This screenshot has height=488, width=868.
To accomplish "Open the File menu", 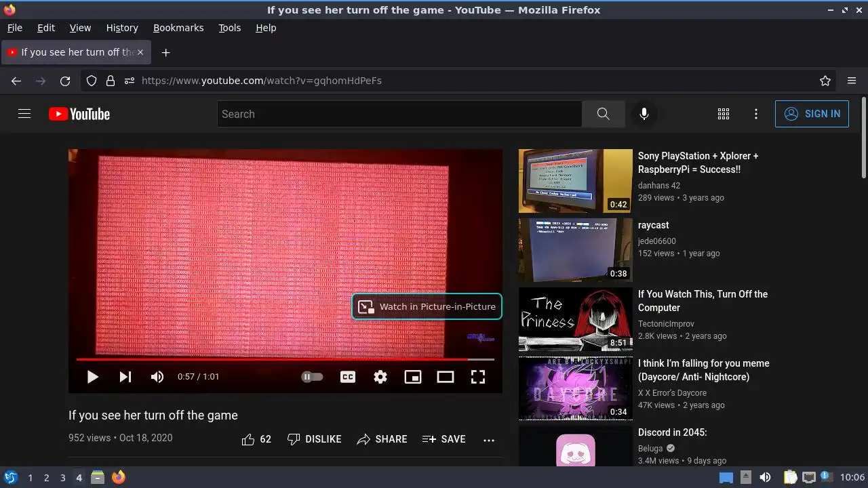I will pos(14,28).
